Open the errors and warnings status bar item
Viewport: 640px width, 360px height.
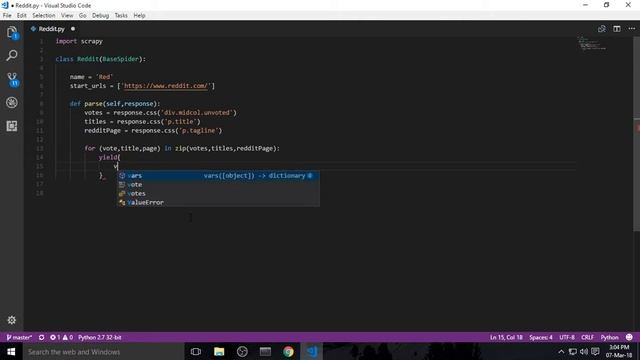[62, 338]
